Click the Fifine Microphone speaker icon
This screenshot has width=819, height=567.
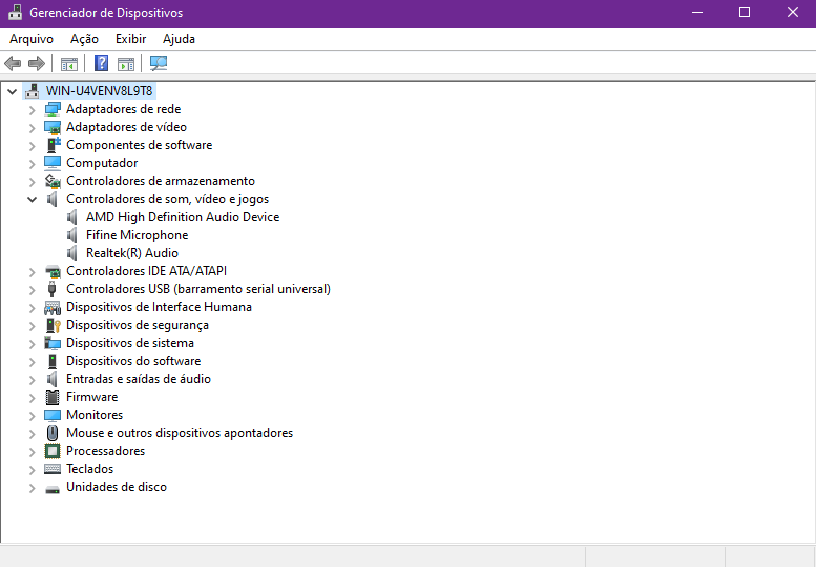click(x=73, y=235)
